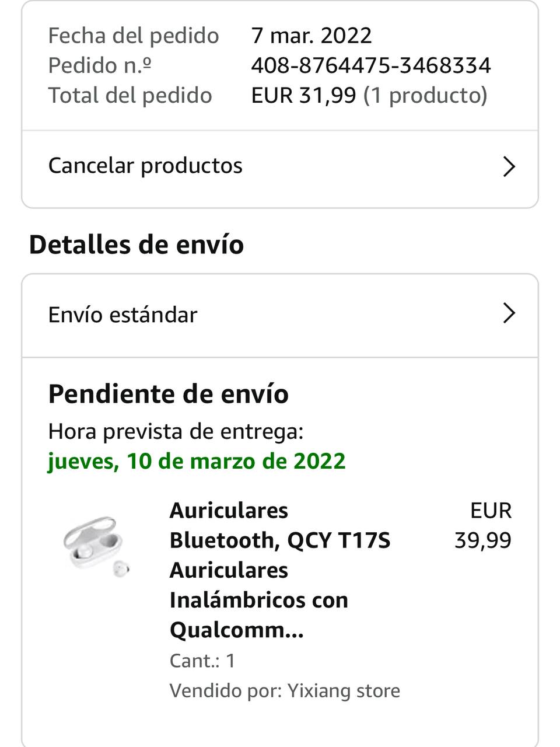Click the Total del pedido label
560x747 pixels.
click(x=130, y=95)
